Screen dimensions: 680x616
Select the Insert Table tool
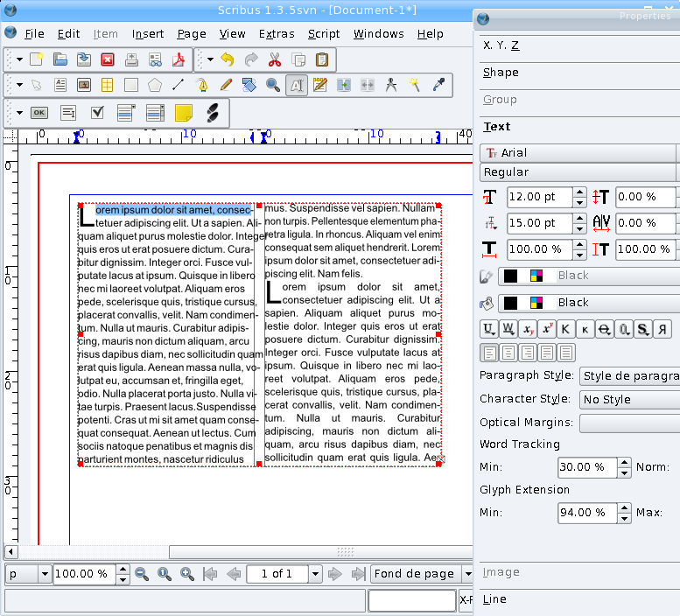pos(108,86)
